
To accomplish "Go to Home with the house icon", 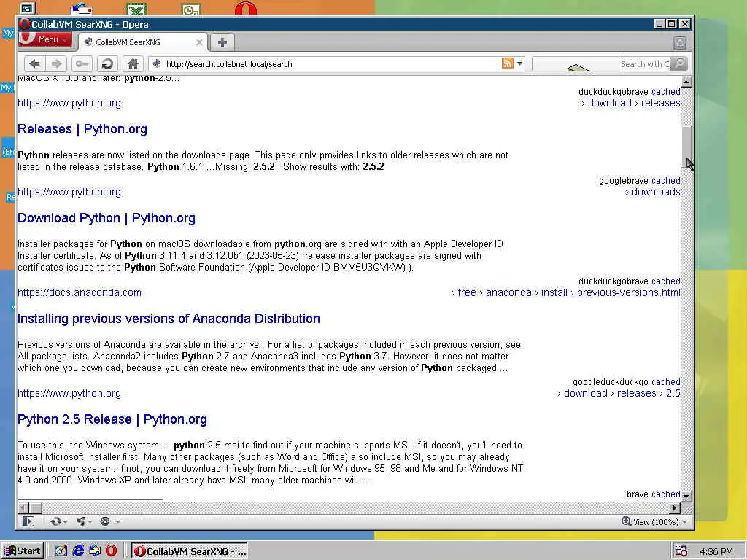I will pyautogui.click(x=133, y=63).
